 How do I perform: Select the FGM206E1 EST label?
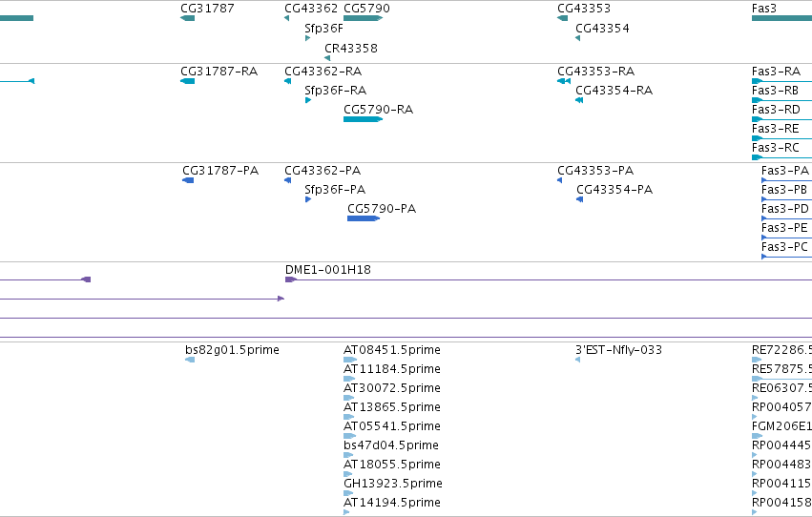point(781,426)
